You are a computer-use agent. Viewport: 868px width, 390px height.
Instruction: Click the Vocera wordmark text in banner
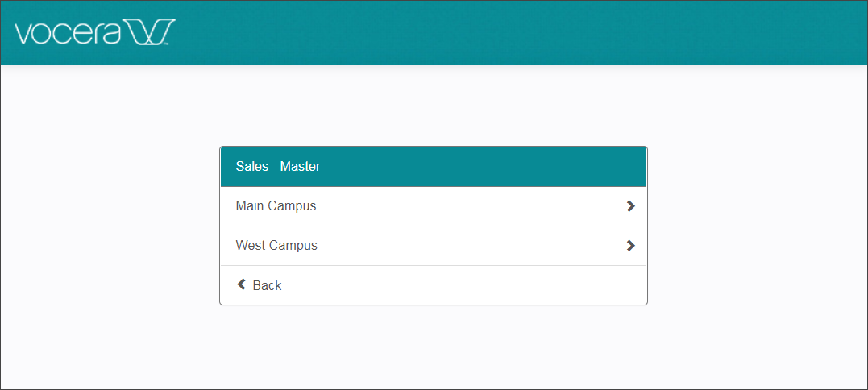67,34
